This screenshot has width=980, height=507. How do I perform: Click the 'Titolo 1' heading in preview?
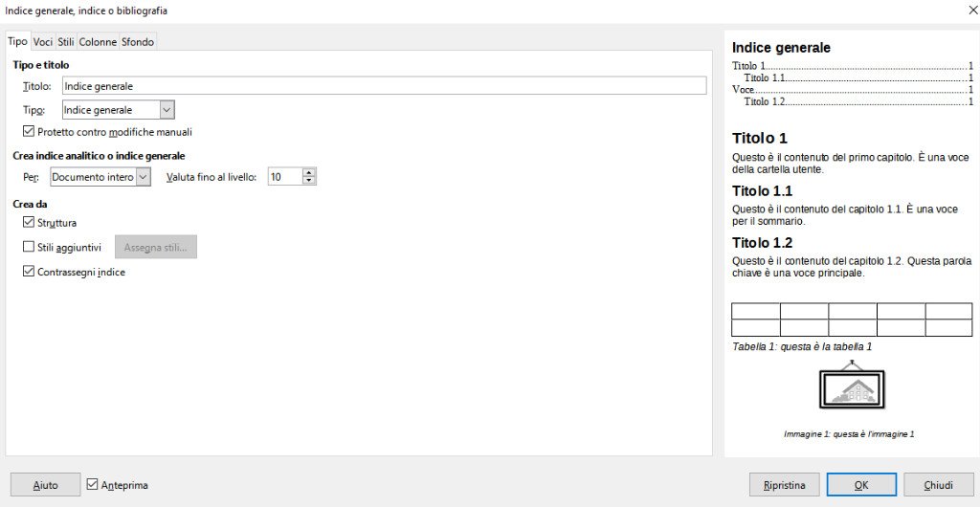pyautogui.click(x=760, y=139)
